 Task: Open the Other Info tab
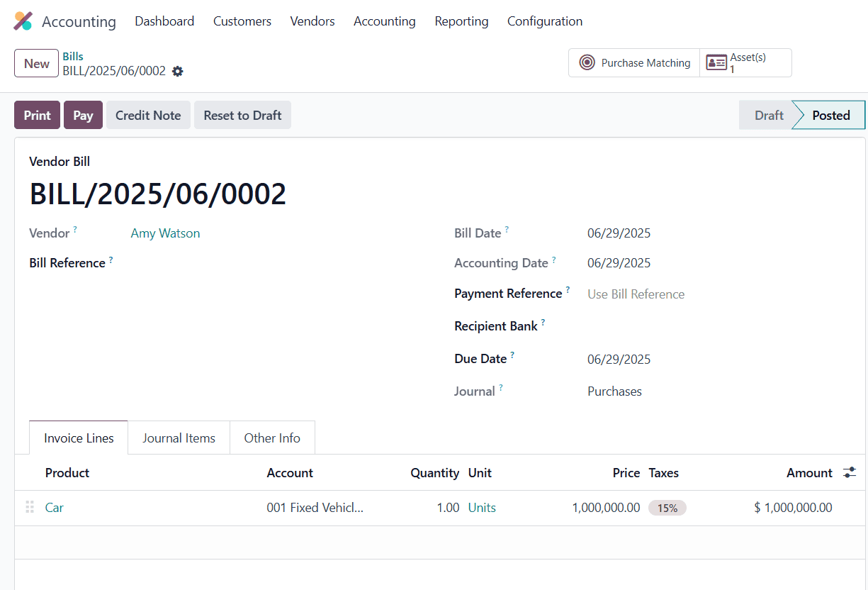coord(272,438)
